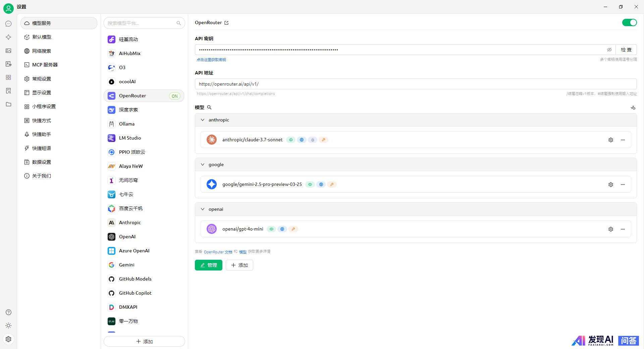644x349 pixels.
Task: Click the reasoning tag icon on claude-3.7-sonnet
Action: (x=313, y=140)
